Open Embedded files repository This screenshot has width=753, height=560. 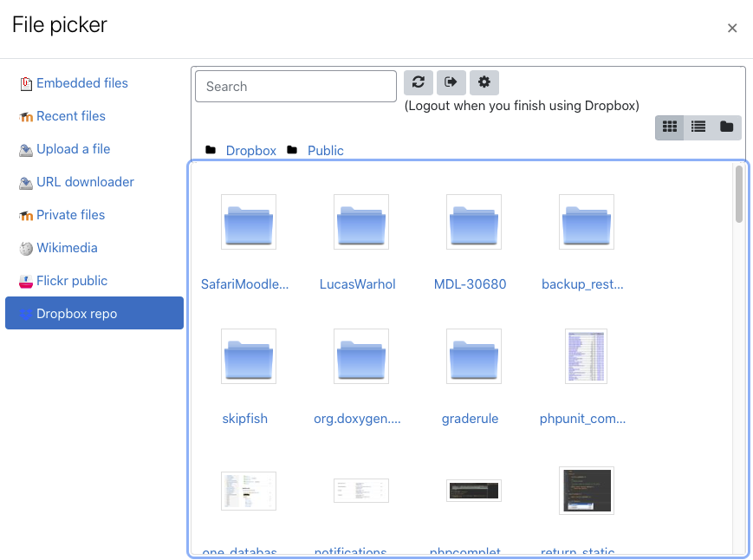click(82, 83)
